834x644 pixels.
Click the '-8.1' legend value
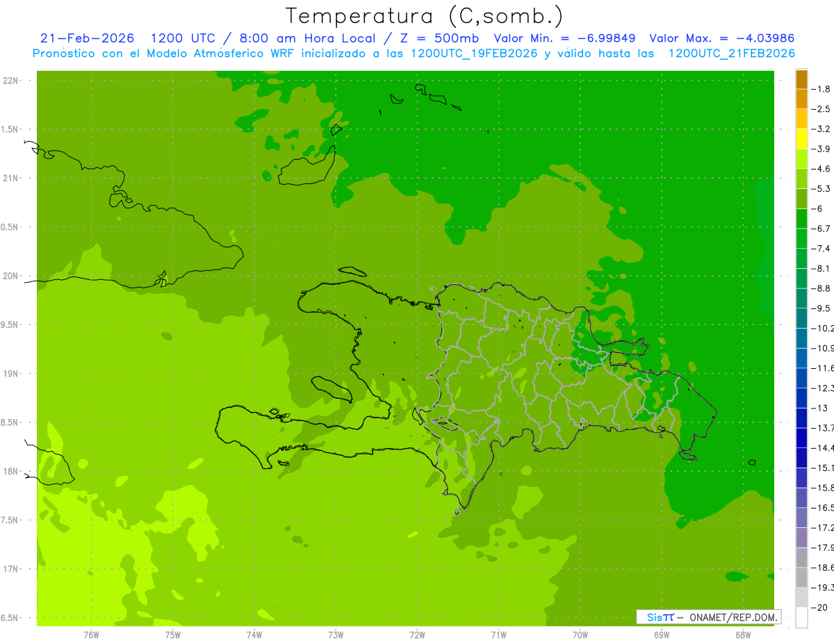pyautogui.click(x=822, y=268)
